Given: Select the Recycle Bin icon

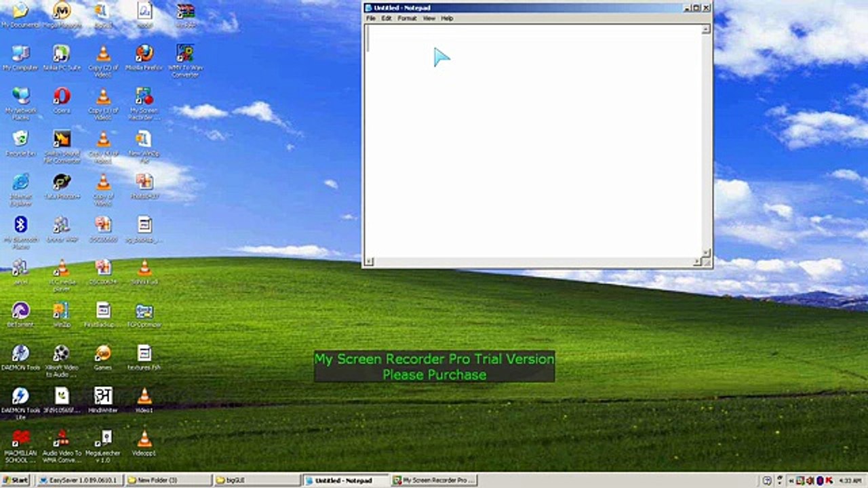Looking at the screenshot, I should [20, 144].
